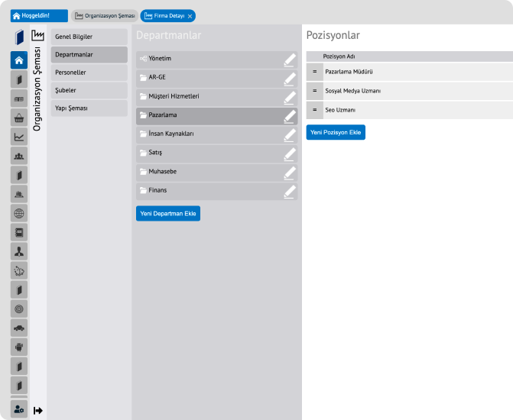Open Yapı Şeması menu item
513x420 pixels.
click(x=89, y=108)
